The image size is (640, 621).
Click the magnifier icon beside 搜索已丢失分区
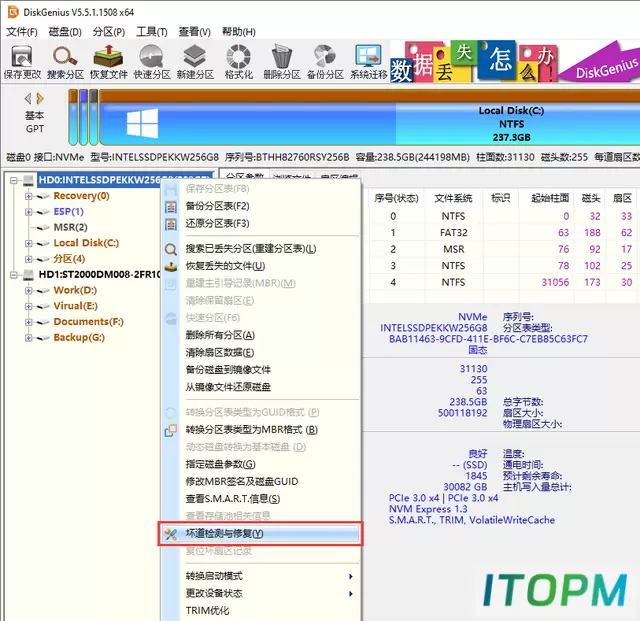pyautogui.click(x=171, y=249)
